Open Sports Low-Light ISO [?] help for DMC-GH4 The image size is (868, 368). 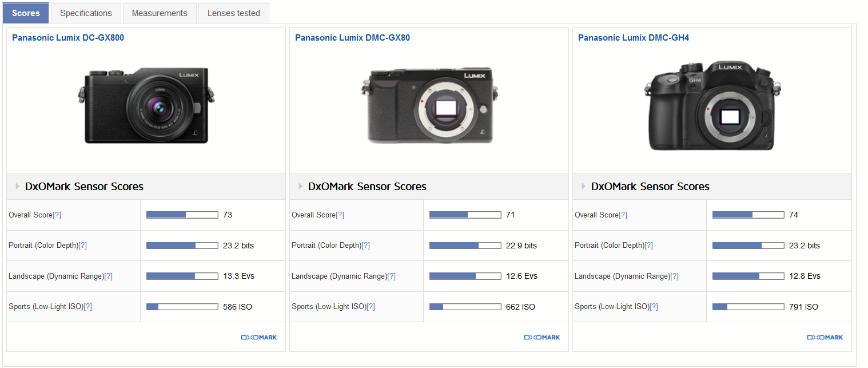click(x=654, y=307)
